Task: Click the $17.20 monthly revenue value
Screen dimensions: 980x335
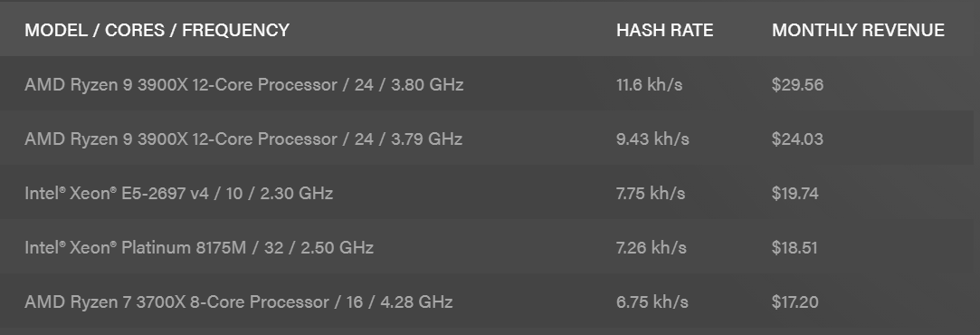Action: 795,301
